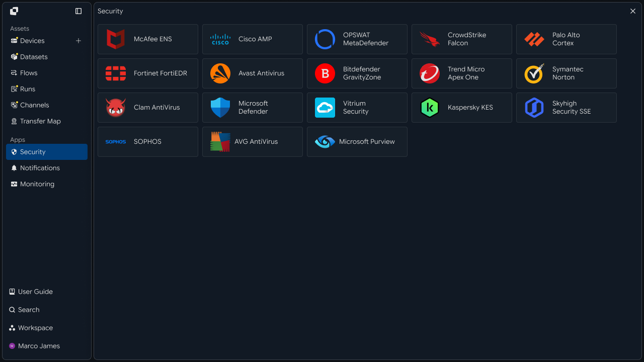Click the Bitdefender red B icon
Image resolution: width=644 pixels, height=362 pixels.
click(325, 73)
